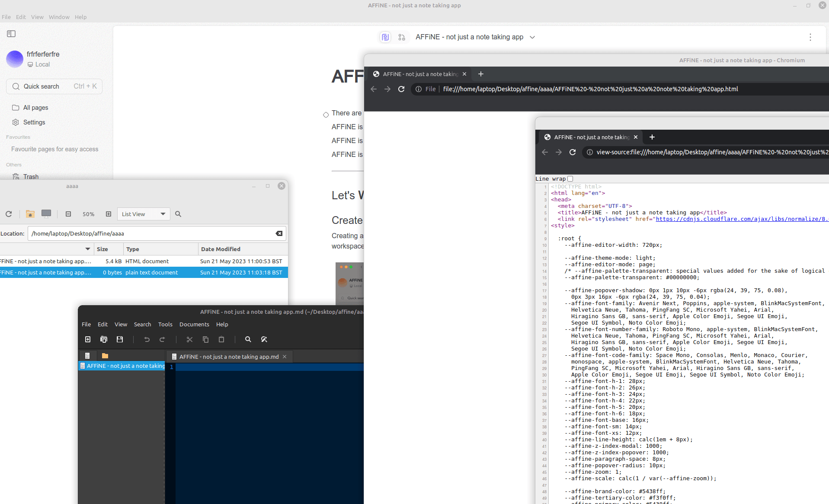View site information in the first Chromium window
Viewport: 829px width, 504px height.
point(419,89)
